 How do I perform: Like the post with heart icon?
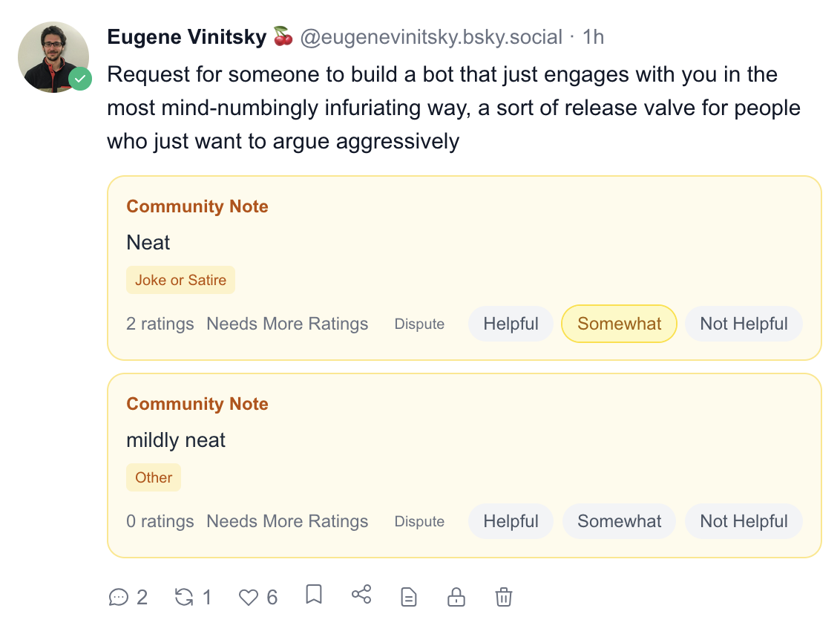(249, 597)
